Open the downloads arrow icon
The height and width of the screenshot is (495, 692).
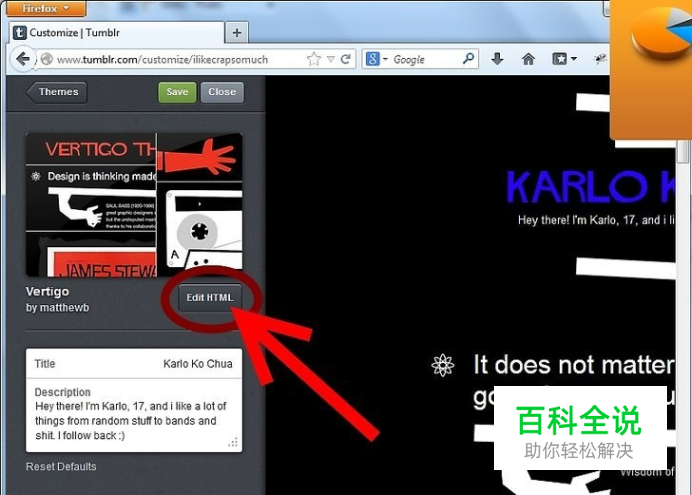[497, 59]
